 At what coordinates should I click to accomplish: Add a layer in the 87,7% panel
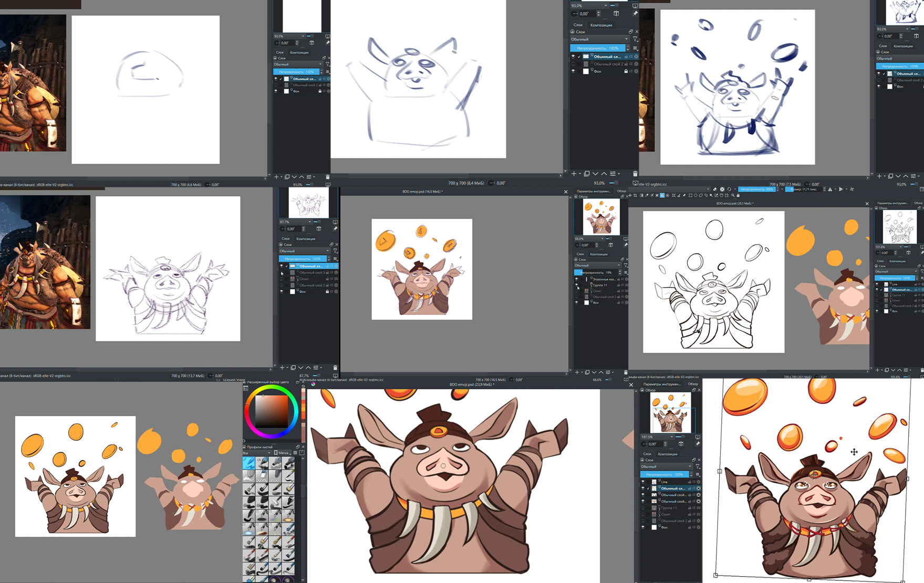[x=282, y=368]
